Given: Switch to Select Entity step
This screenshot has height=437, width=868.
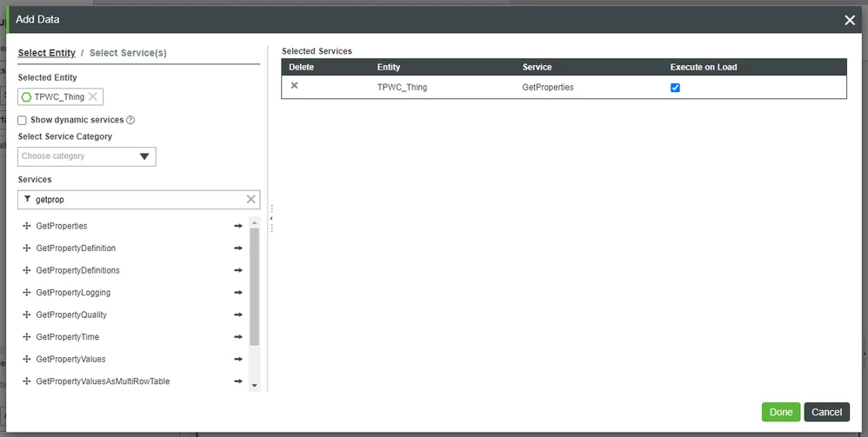Looking at the screenshot, I should [46, 52].
